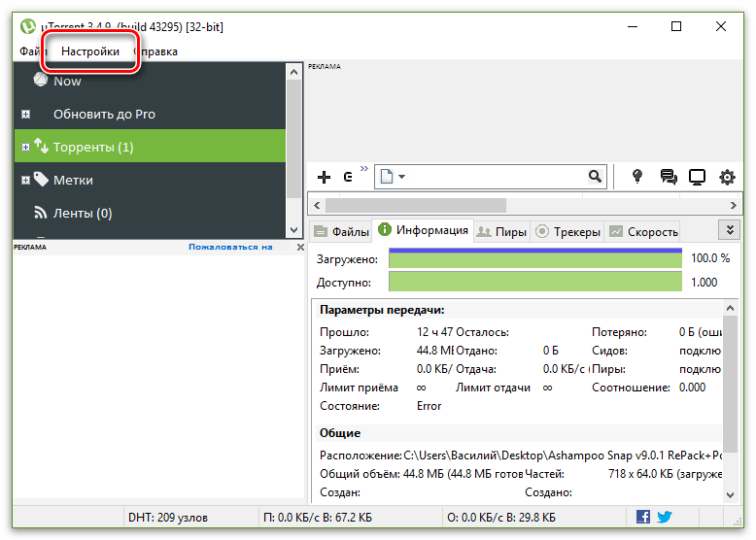This screenshot has height=540, width=756.
Task: Open the Настройки menu
Action: 90,51
